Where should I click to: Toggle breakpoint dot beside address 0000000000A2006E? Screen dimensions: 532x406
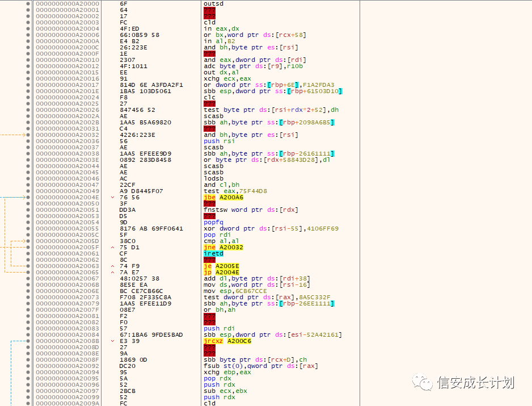point(28,291)
